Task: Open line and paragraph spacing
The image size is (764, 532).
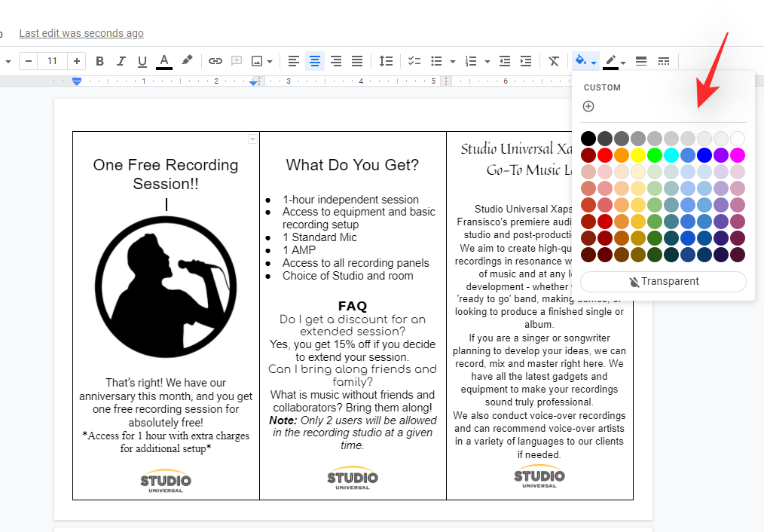Action: tap(386, 61)
